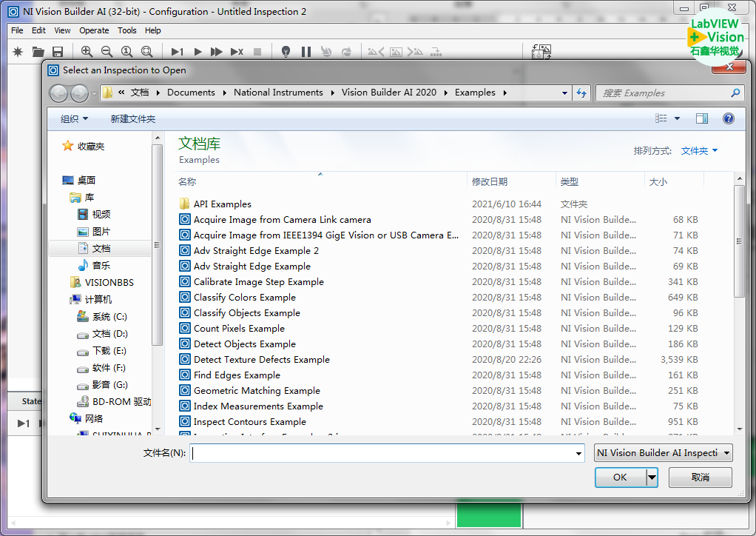The height and width of the screenshot is (536, 756).
Task: Click the Zoom In toolbar icon
Action: pos(87,52)
